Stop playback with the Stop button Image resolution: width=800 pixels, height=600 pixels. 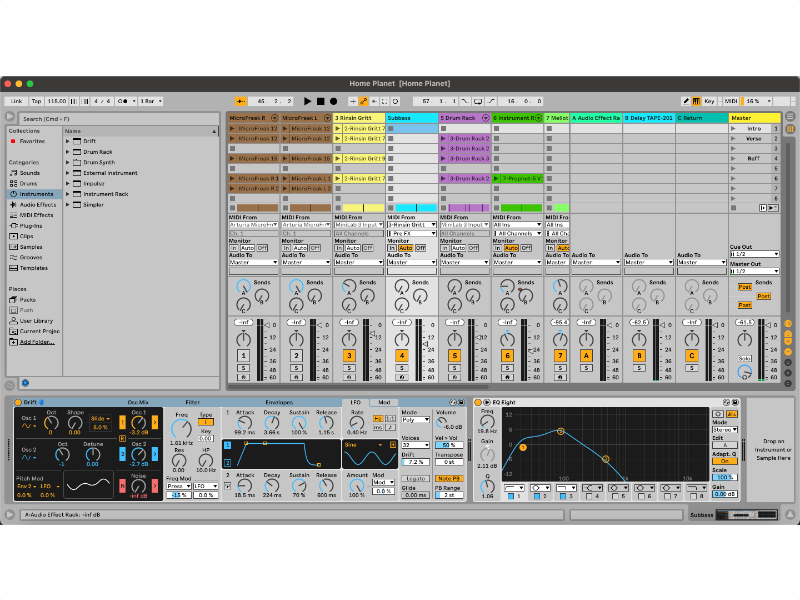coord(320,101)
